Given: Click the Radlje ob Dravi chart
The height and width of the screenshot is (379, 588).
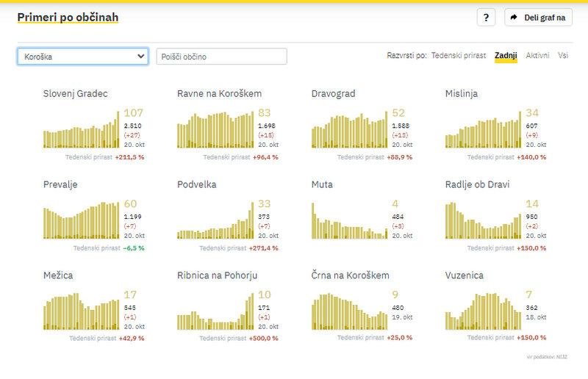Looking at the screenshot, I should (x=483, y=220).
